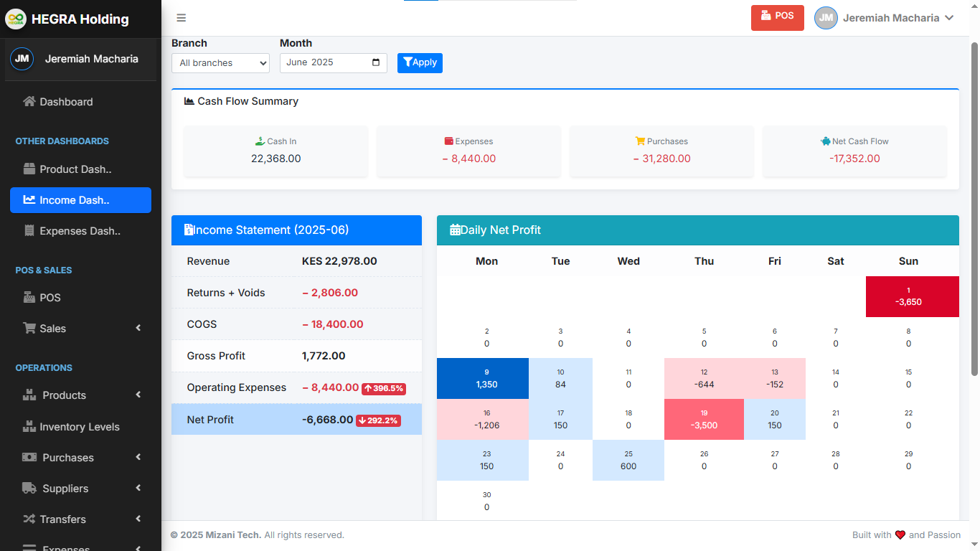
Task: Open the All branches dropdown
Action: pyautogui.click(x=220, y=63)
